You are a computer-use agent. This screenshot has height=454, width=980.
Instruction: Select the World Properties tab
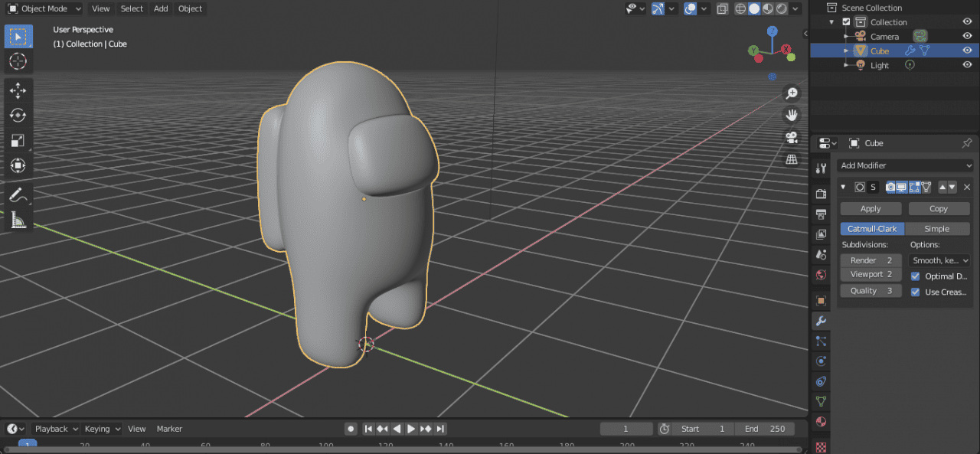(821, 275)
